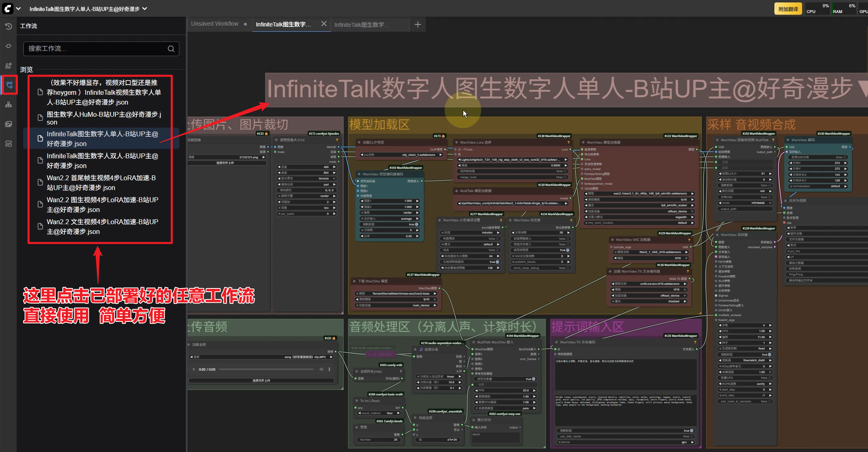The image size is (868, 452).
Task: Open the media assets image icon
Action: pyautogui.click(x=8, y=124)
